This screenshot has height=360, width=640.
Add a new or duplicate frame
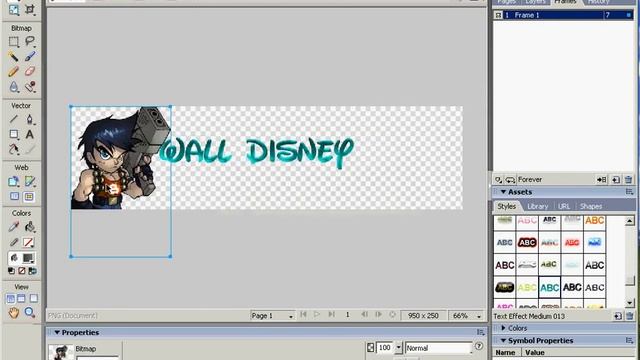pyautogui.click(x=616, y=179)
